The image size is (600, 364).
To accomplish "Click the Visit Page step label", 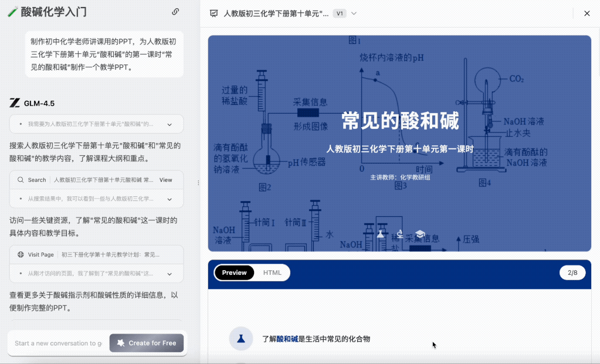I will 40,254.
